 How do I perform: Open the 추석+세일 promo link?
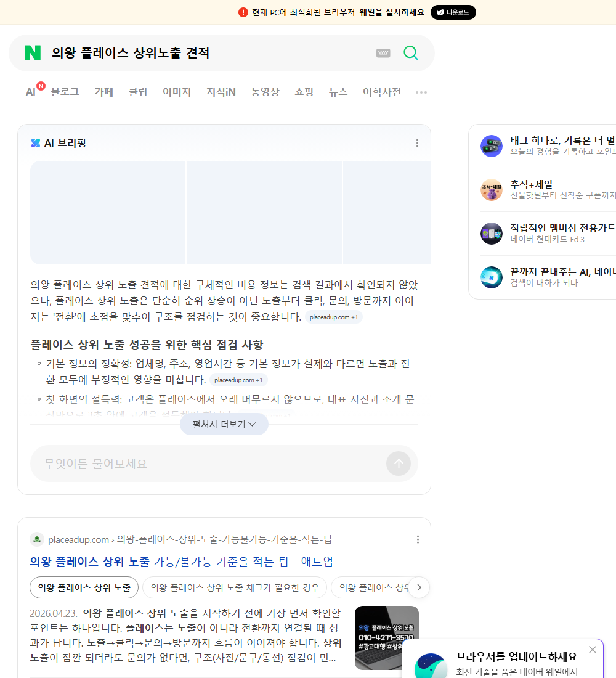pos(531,184)
